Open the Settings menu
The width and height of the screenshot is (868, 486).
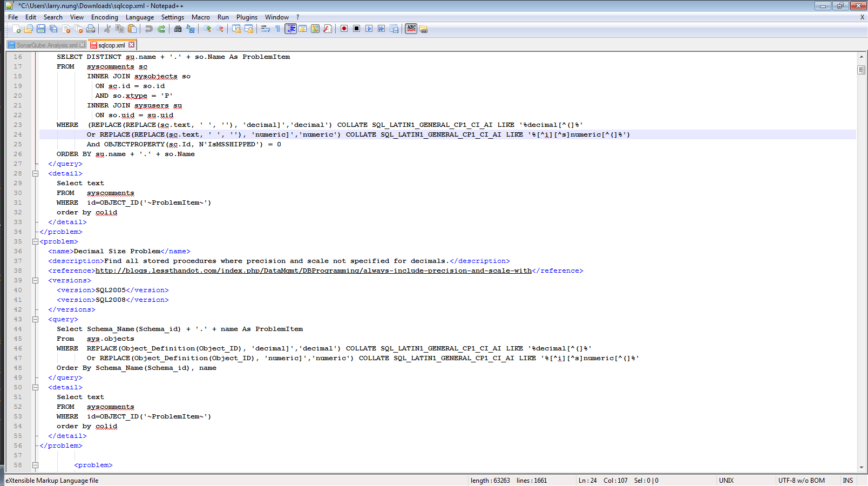pyautogui.click(x=173, y=17)
